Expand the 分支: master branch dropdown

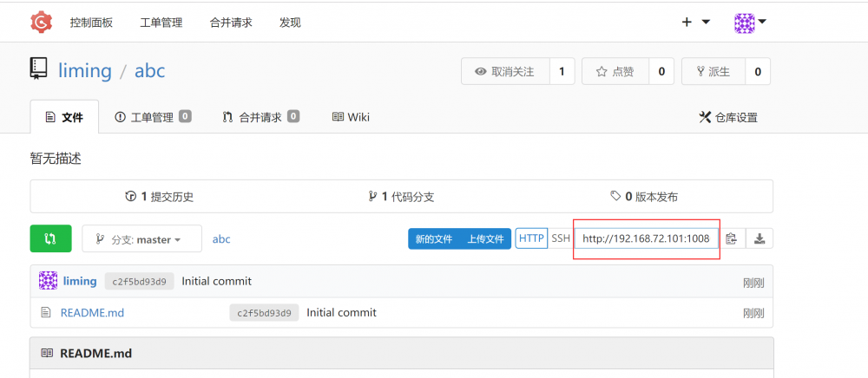coord(141,238)
